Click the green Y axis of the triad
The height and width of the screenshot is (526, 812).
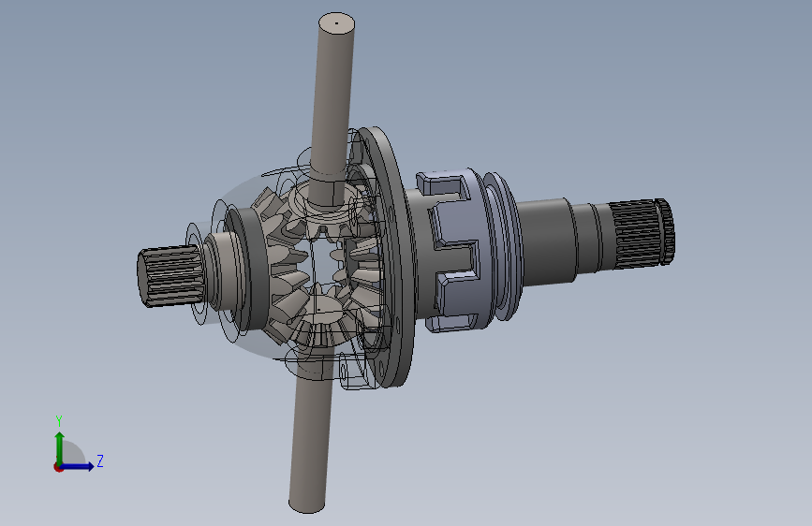[x=60, y=447]
